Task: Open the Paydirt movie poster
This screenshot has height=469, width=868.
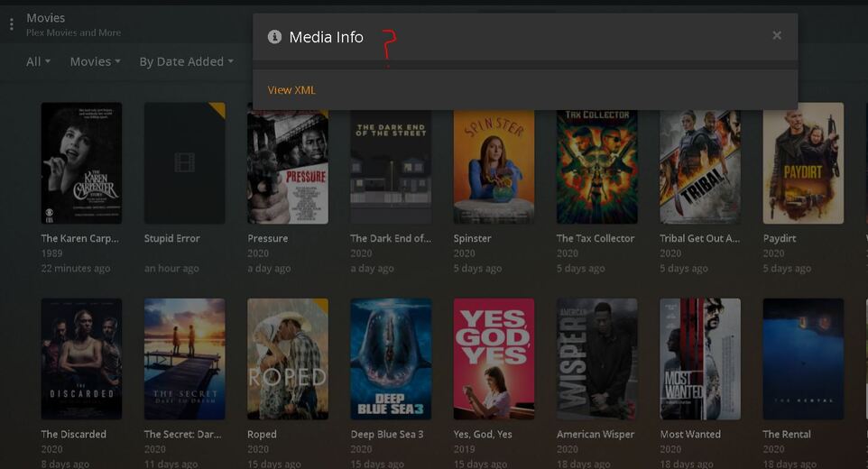Action: (x=803, y=163)
